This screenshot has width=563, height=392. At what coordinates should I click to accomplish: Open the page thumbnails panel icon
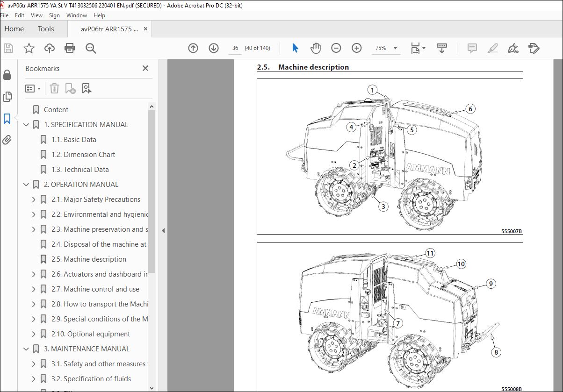[7, 96]
